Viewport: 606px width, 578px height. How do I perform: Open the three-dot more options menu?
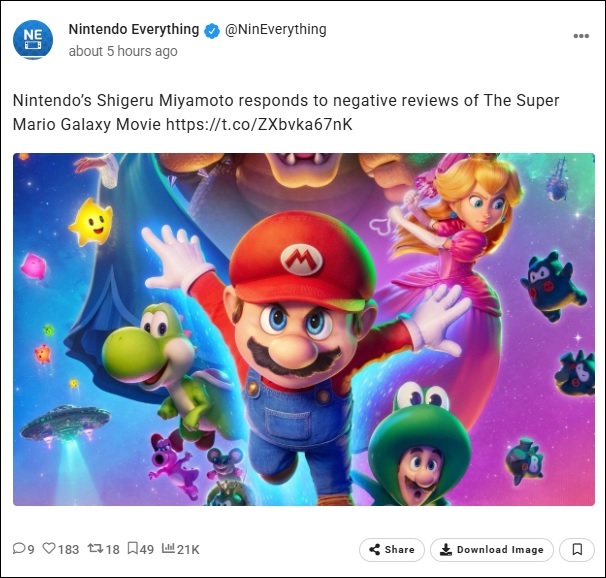click(x=581, y=36)
